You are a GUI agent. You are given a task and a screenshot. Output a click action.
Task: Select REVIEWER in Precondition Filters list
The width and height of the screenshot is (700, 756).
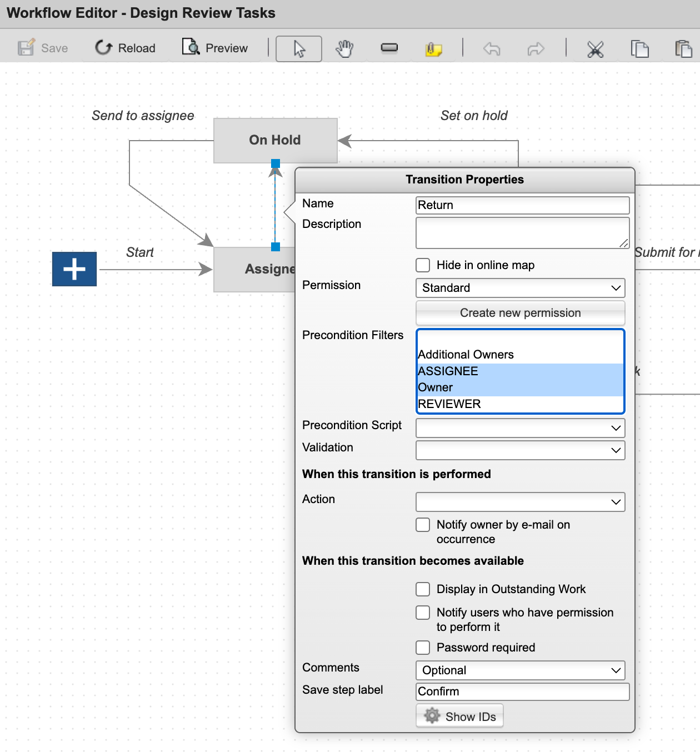point(449,404)
